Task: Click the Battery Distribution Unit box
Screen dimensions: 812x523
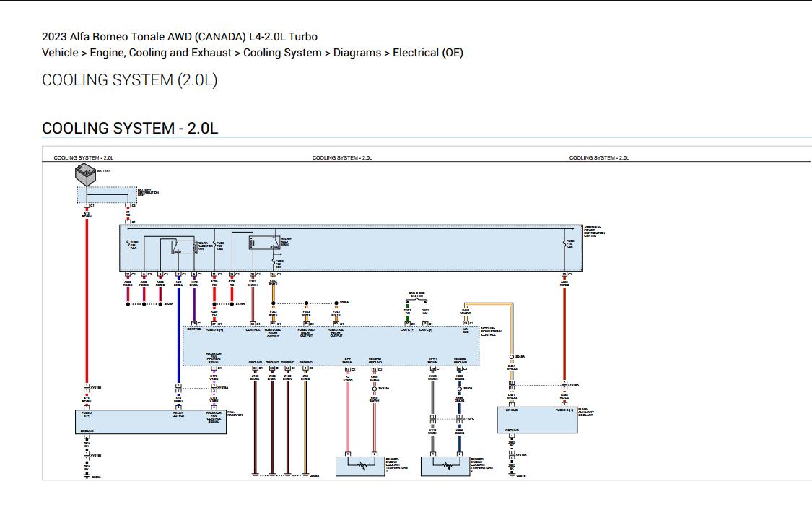Action: pos(108,195)
